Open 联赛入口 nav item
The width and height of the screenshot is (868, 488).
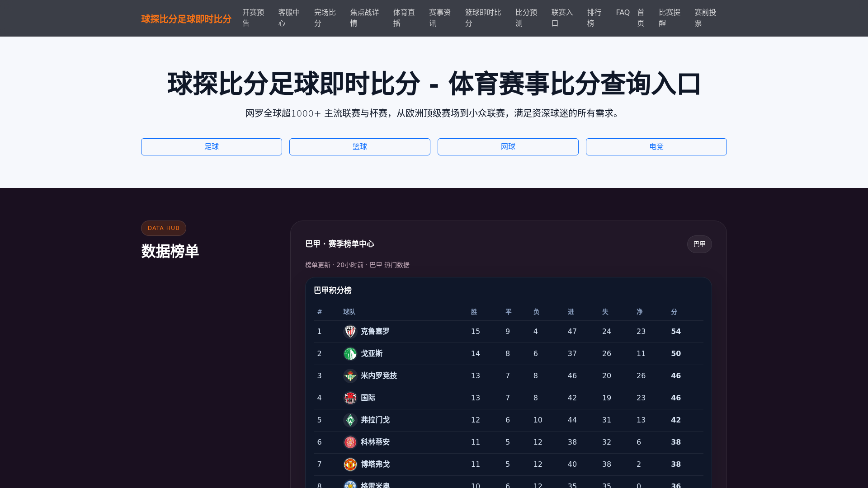tap(562, 18)
